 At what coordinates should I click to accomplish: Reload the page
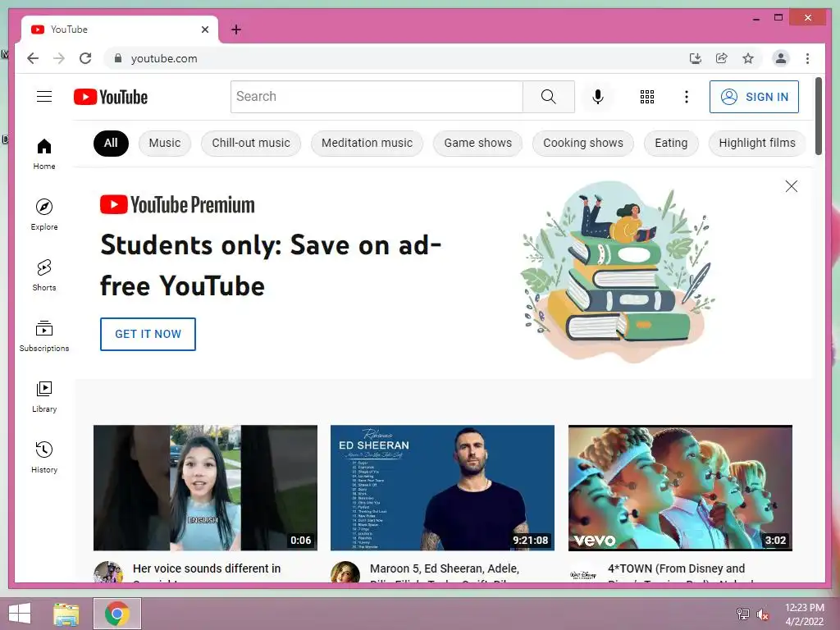tap(85, 58)
